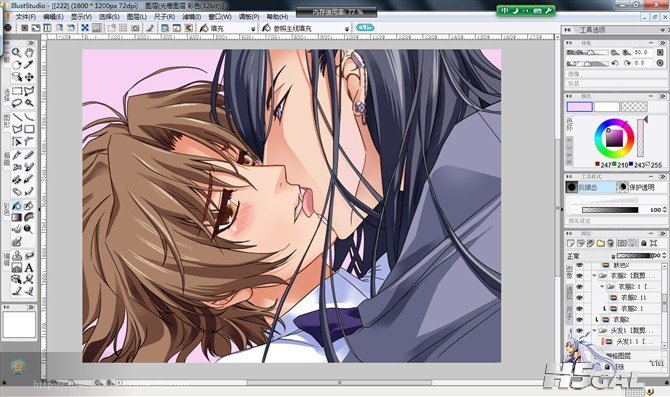The height and width of the screenshot is (397, 670).
Task: Open the 填充 tool dropdown
Action: point(253,29)
